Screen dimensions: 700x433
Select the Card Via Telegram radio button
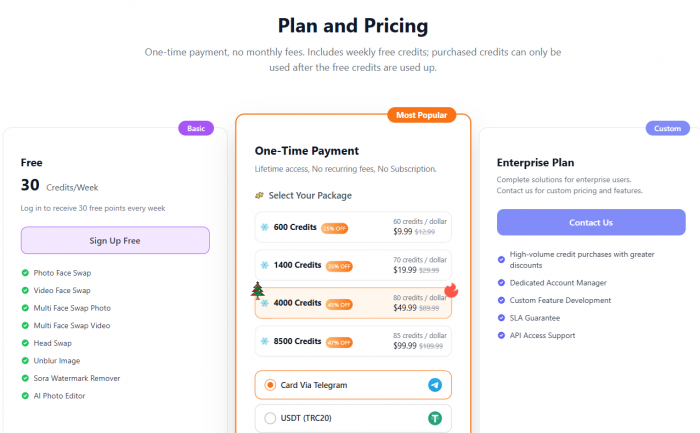point(270,385)
